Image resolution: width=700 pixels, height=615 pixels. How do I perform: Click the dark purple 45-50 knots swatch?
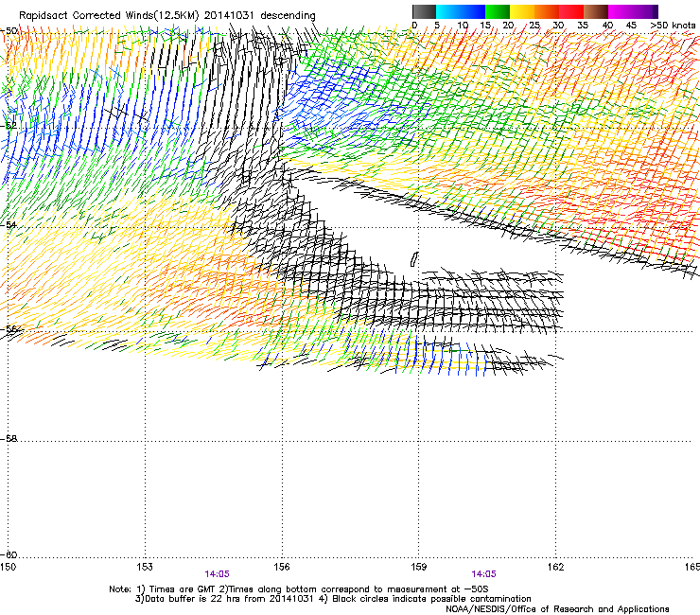[x=645, y=11]
